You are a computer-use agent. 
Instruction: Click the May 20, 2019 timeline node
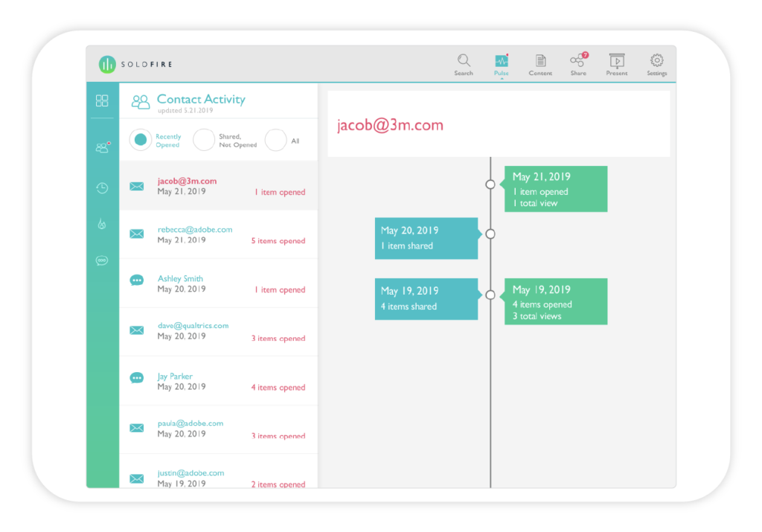[x=490, y=234]
